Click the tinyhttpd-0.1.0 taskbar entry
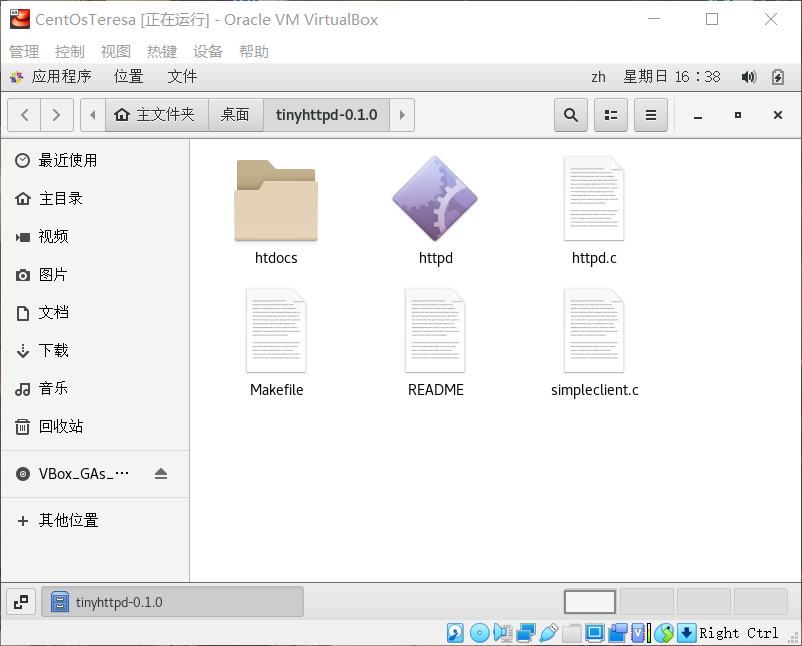The width and height of the screenshot is (802, 646). coord(172,601)
